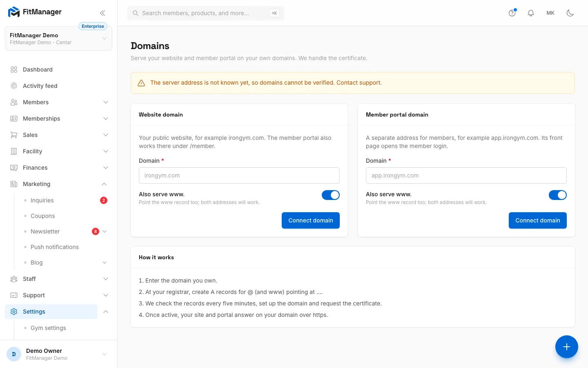This screenshot has width=588, height=368.
Task: Click the Support ticket icon
Action: [14, 295]
